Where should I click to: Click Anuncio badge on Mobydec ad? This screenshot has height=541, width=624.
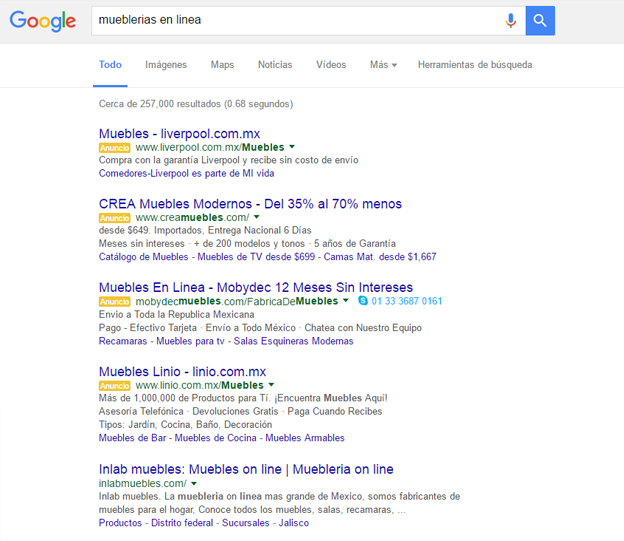[115, 301]
